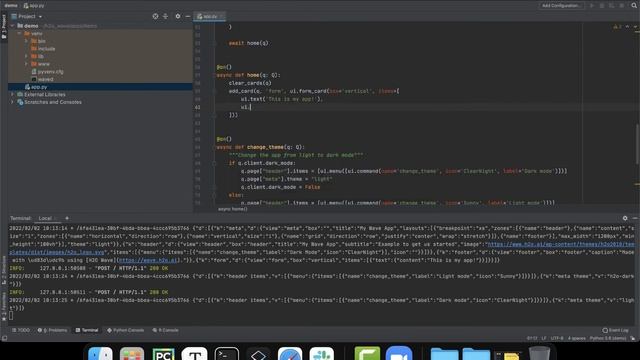Toggle the Project side tab on left edge

pyautogui.click(x=4, y=26)
